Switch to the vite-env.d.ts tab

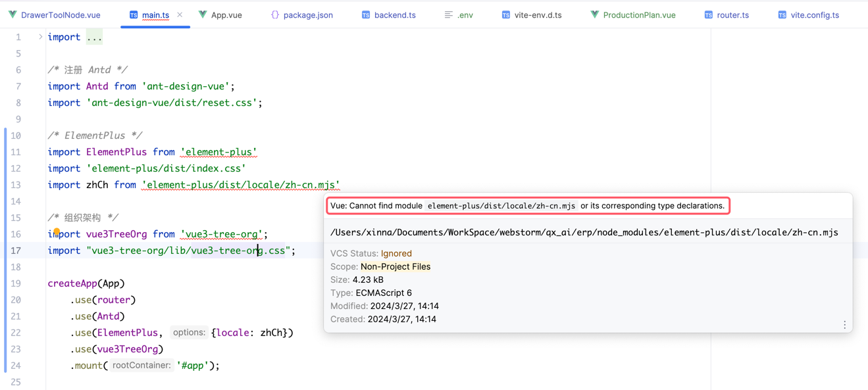point(532,14)
